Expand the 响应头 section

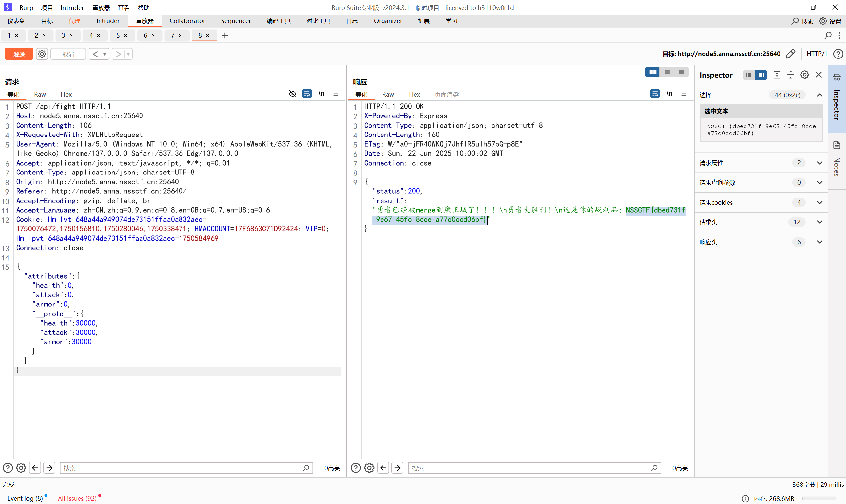[x=820, y=242]
